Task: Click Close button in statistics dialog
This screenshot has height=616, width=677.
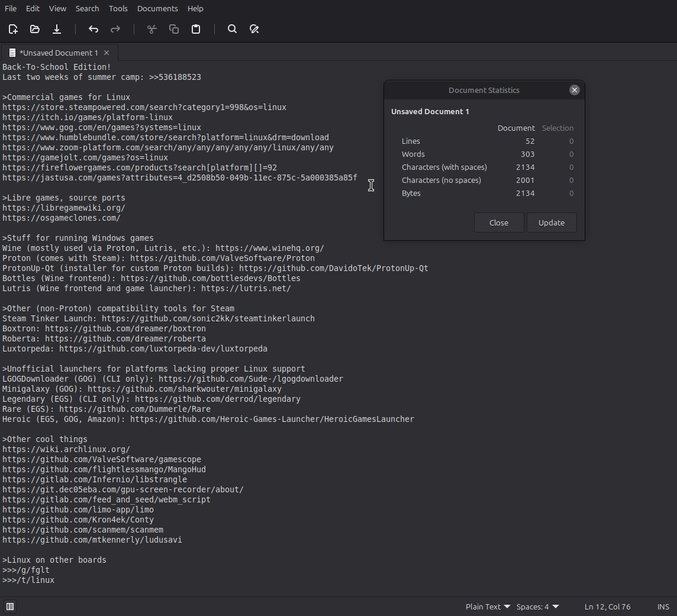Action: [499, 222]
